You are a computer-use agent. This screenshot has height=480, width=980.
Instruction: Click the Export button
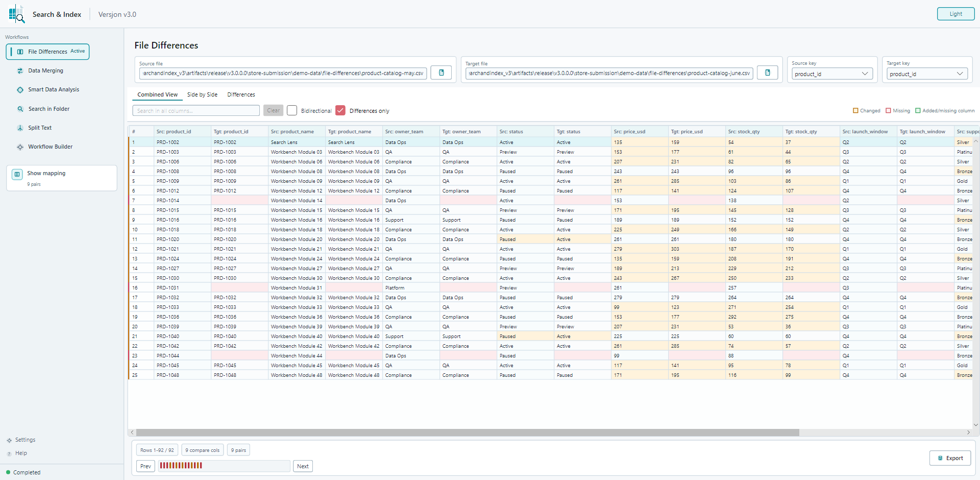click(950, 458)
